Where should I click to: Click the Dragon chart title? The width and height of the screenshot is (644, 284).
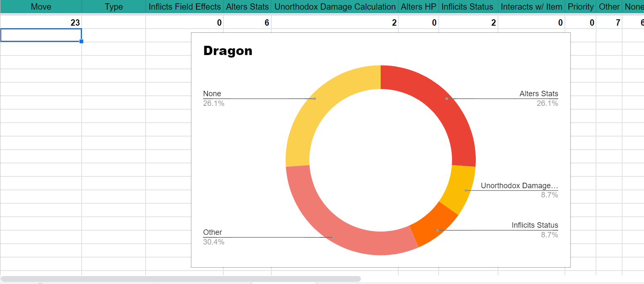click(x=228, y=51)
